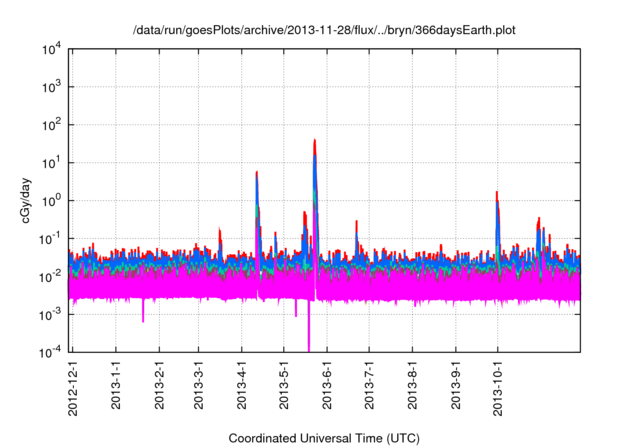Click the tallest red peak in the plot
640x448 pixels.
[x=315, y=142]
